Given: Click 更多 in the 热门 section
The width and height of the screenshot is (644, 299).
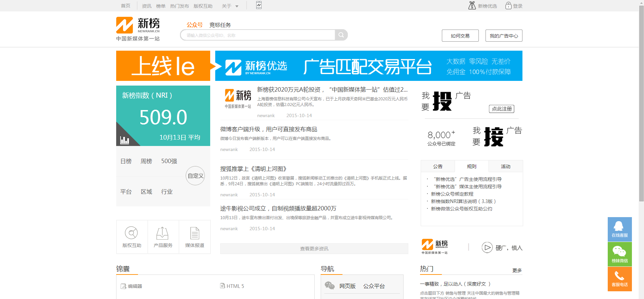Looking at the screenshot, I should 517,270.
